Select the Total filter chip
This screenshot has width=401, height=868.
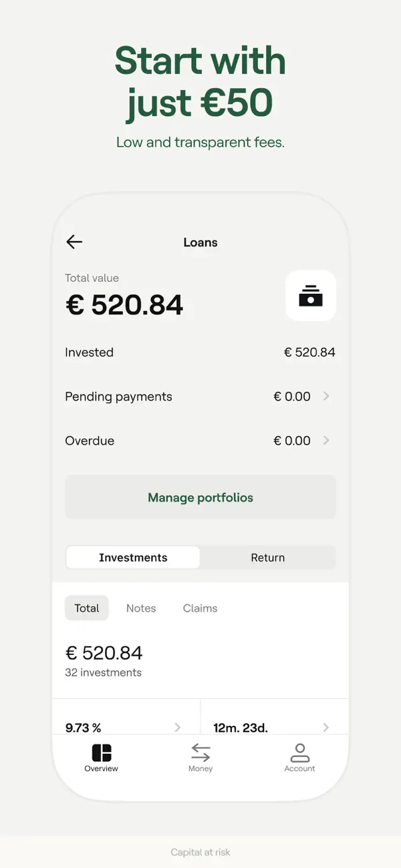pos(86,608)
